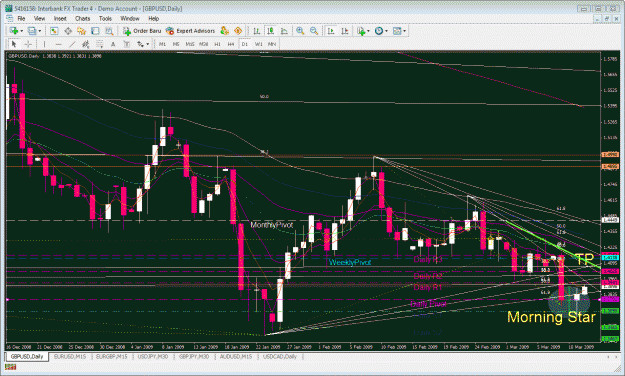Expand the New Chart dropdown arrow
625x376 pixels.
pyautogui.click(x=22, y=31)
